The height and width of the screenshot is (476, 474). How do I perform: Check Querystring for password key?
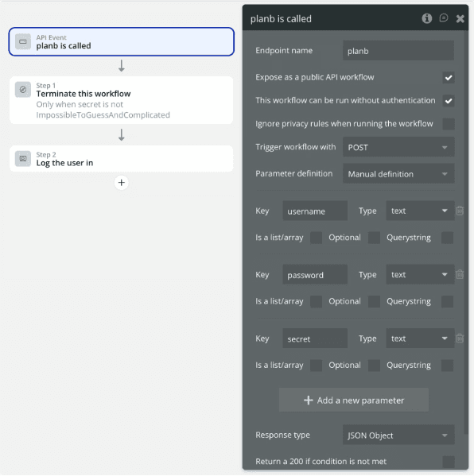click(447, 301)
